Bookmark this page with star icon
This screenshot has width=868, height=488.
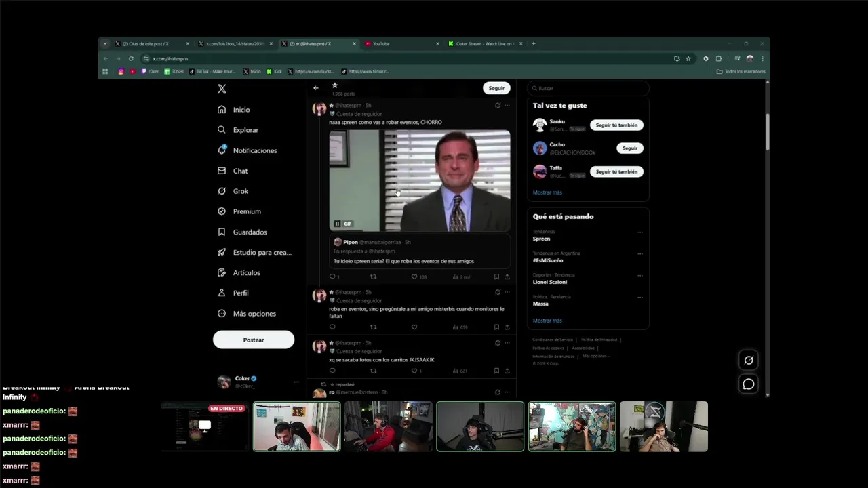(x=688, y=59)
